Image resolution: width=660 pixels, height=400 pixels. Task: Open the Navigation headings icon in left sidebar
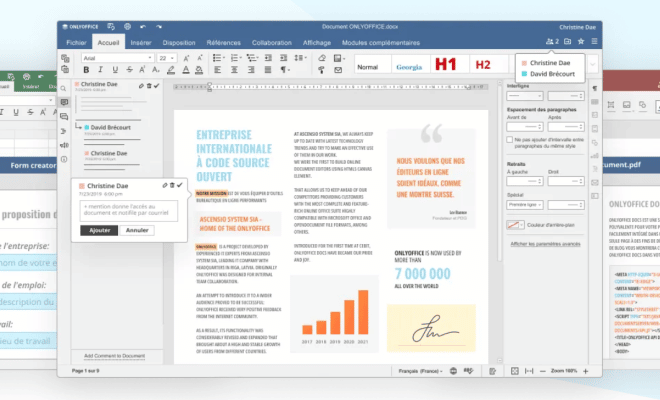pos(64,131)
